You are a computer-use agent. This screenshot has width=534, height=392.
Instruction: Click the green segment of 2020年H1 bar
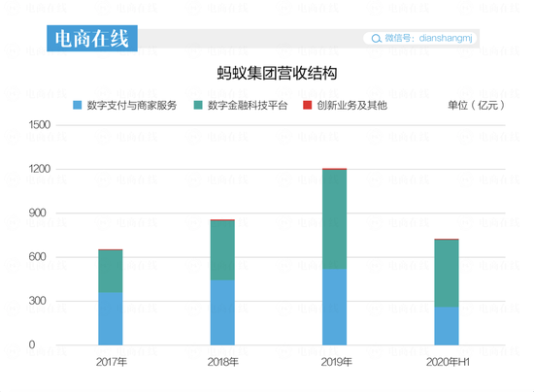click(447, 274)
